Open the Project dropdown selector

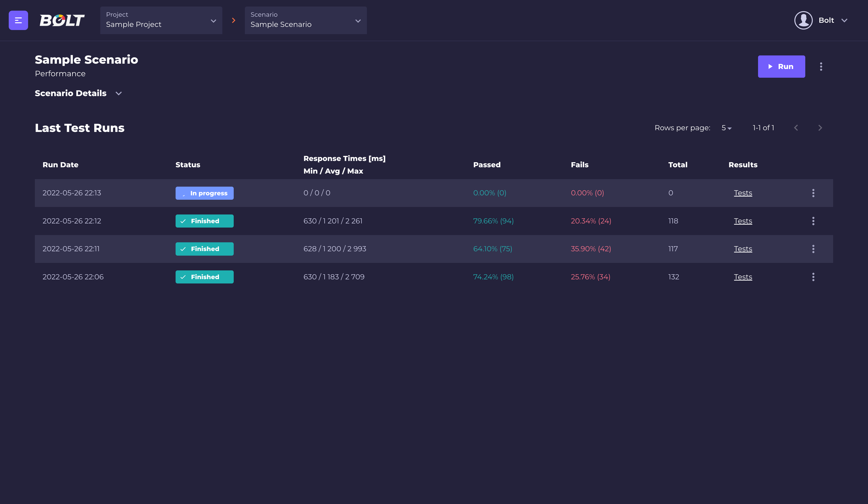click(161, 20)
